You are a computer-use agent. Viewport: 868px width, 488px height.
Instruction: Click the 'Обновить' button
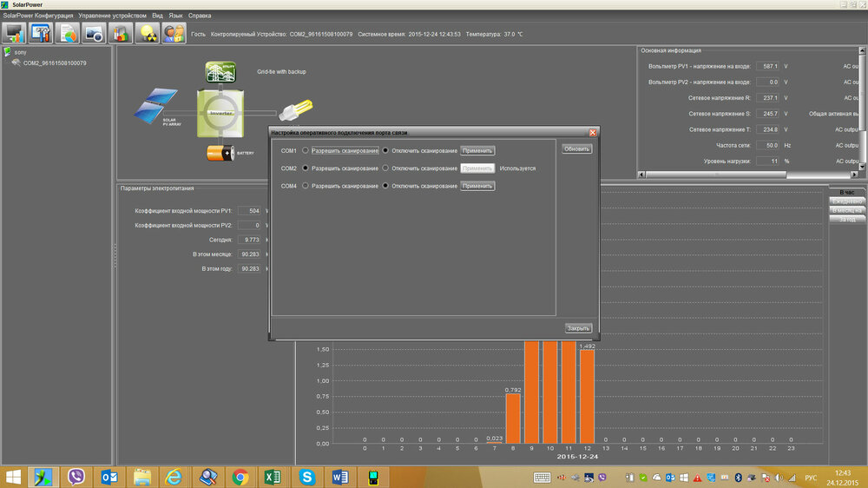coord(576,148)
